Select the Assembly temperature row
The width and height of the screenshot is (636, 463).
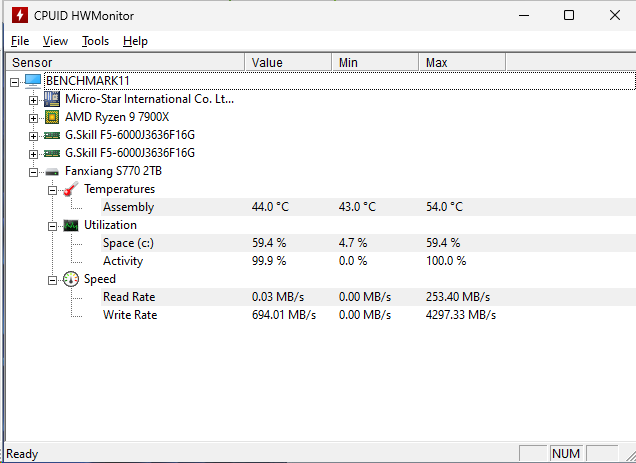pyautogui.click(x=368, y=207)
